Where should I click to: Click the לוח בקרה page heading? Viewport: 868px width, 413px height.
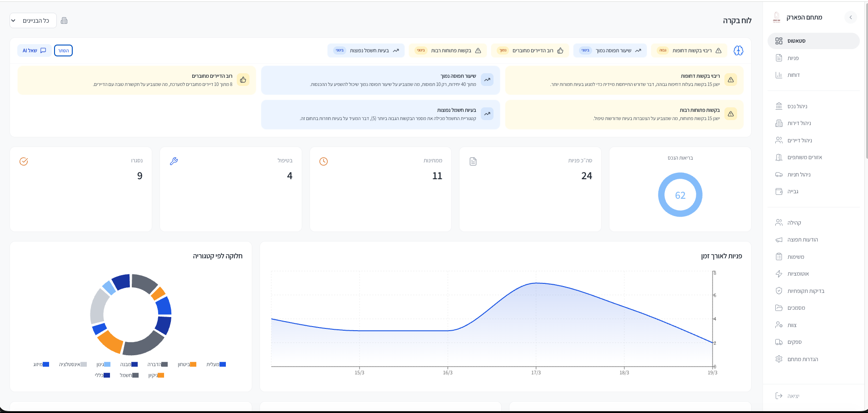click(737, 20)
